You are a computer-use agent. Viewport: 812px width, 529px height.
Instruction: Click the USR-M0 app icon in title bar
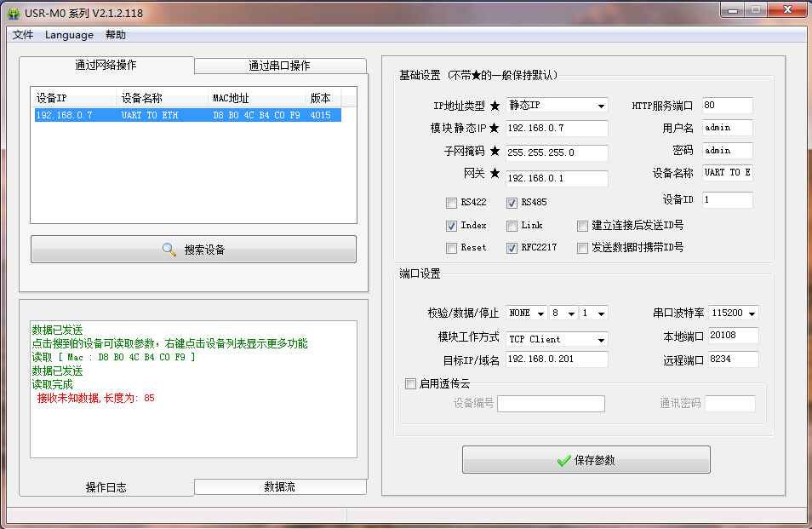click(13, 13)
